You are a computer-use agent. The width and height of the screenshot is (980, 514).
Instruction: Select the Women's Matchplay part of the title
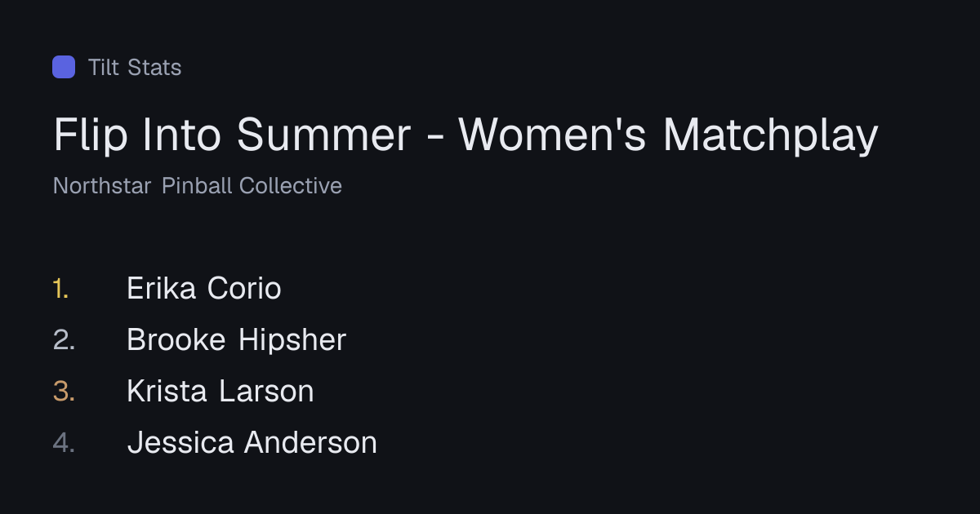(668, 135)
